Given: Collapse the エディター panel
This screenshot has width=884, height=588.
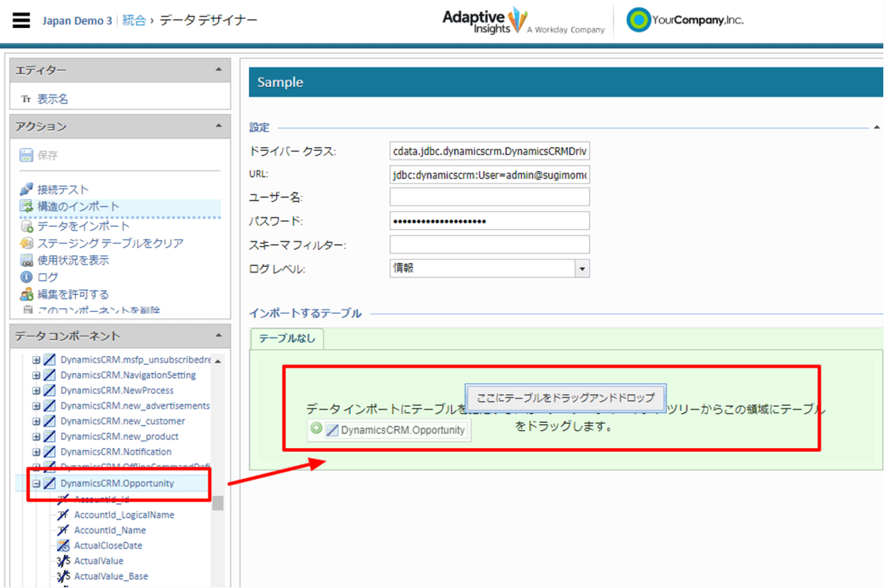Looking at the screenshot, I should pos(218,70).
